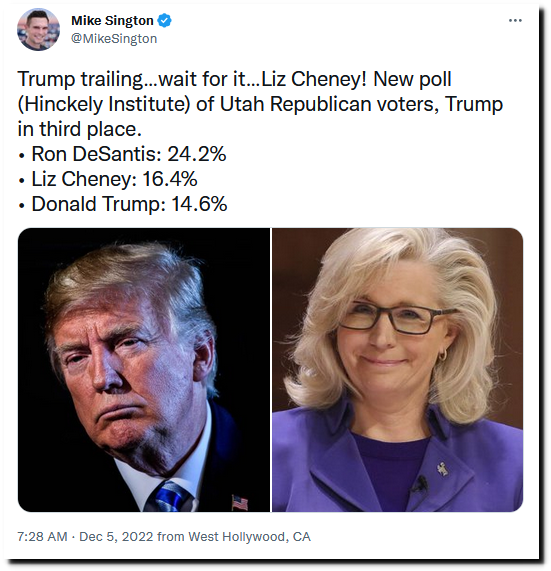Viewport: 551px width, 571px height.
Task: Click the 7:28 AM timestamp
Action: click(42, 537)
